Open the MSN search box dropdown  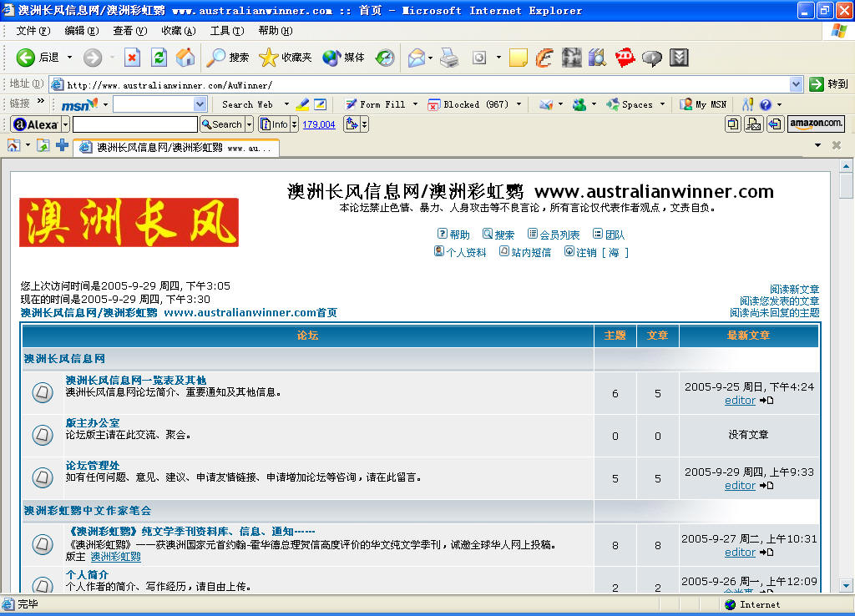tap(200, 104)
